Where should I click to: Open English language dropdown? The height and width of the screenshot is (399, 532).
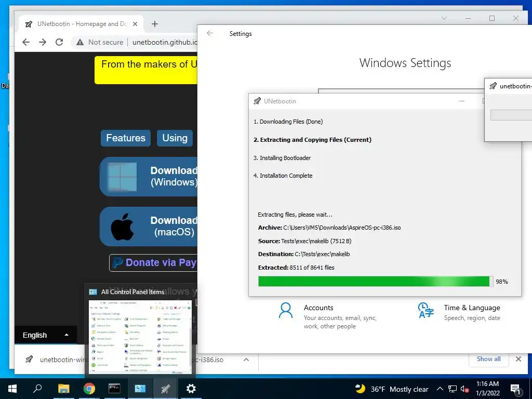(x=46, y=335)
